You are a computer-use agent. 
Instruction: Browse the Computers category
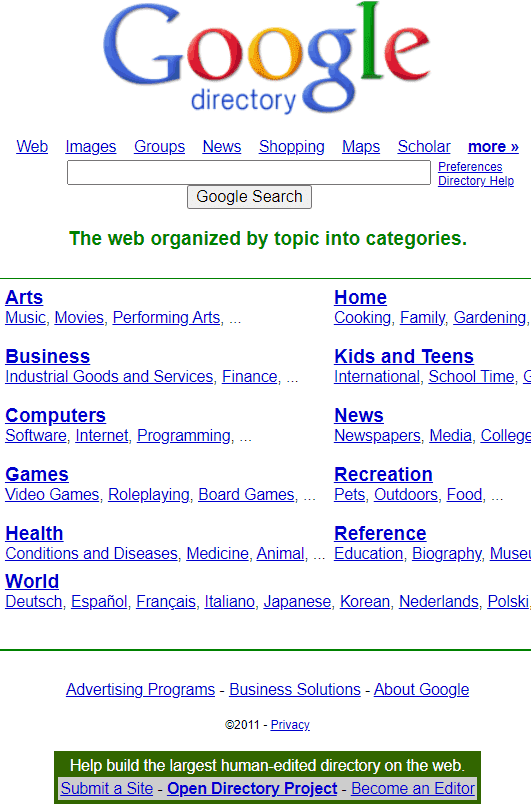pyautogui.click(x=56, y=415)
